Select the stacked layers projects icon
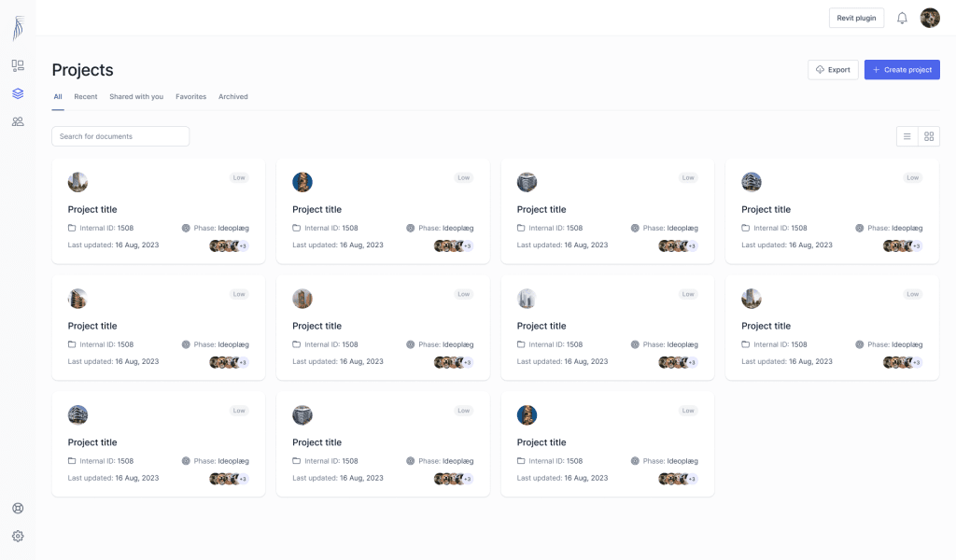This screenshot has height=560, width=956. point(18,93)
